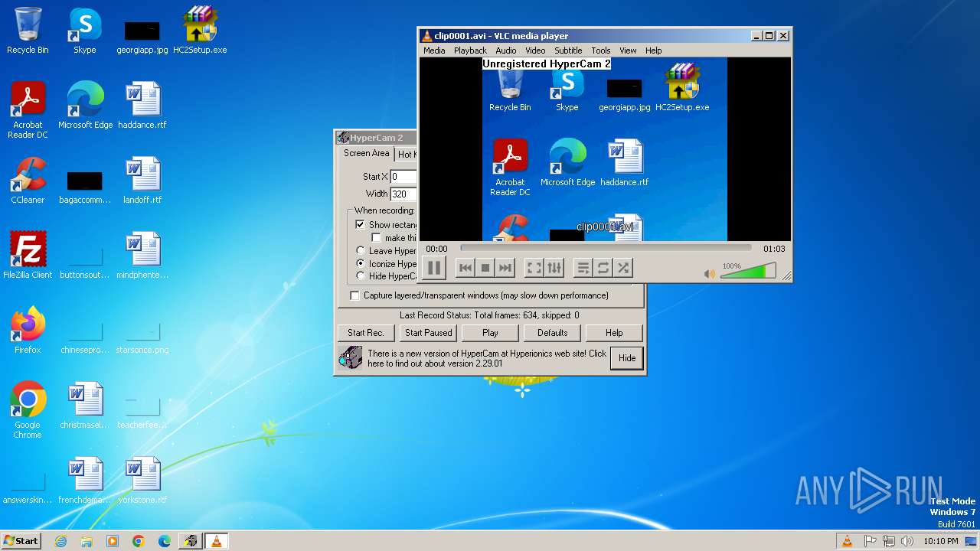Click HyperCam Play button
The image size is (980, 551).
(x=490, y=333)
